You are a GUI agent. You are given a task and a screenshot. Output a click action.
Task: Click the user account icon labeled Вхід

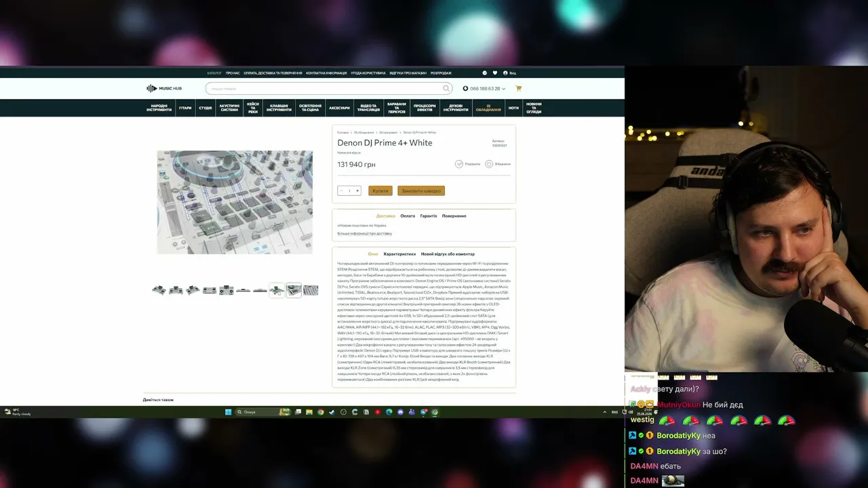click(x=509, y=73)
